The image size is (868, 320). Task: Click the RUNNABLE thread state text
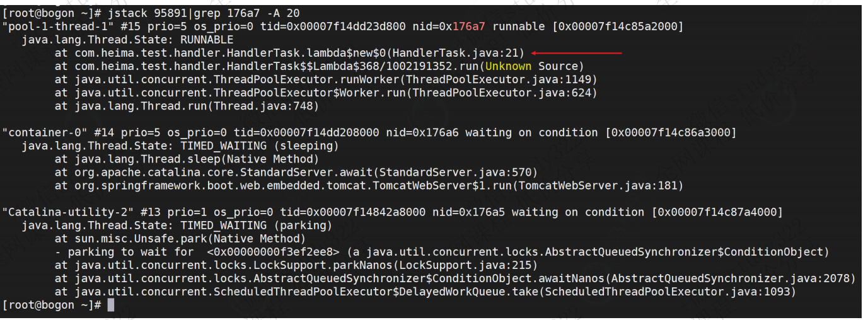point(206,40)
